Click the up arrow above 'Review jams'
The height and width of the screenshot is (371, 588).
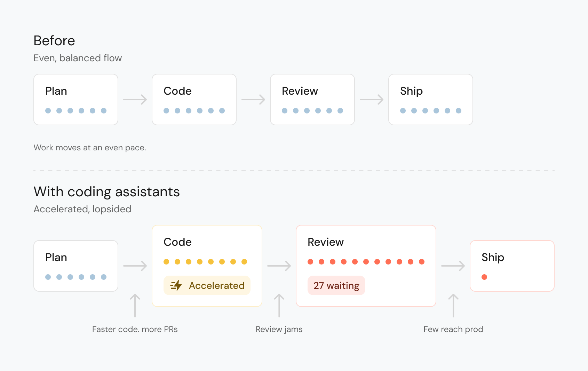click(279, 306)
